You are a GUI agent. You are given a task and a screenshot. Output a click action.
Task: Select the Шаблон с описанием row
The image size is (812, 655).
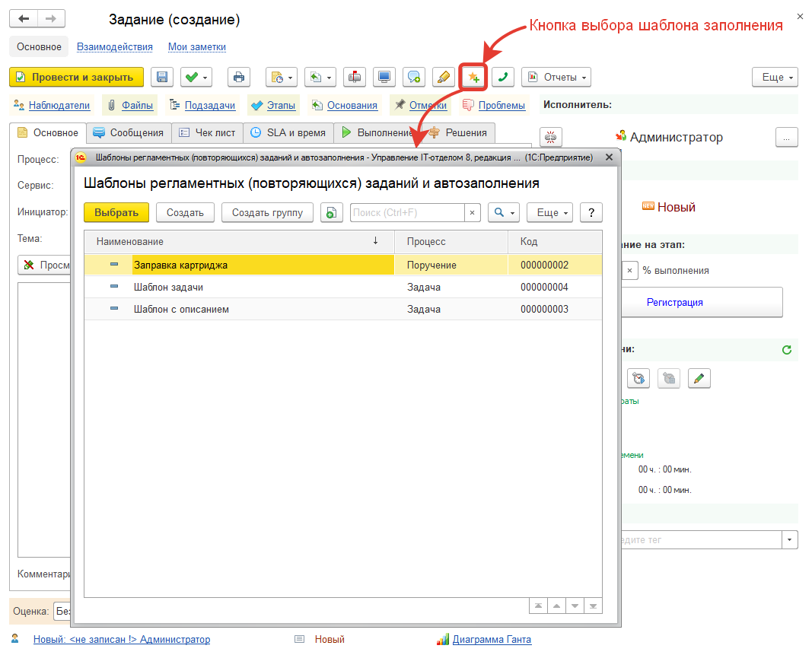click(x=342, y=309)
